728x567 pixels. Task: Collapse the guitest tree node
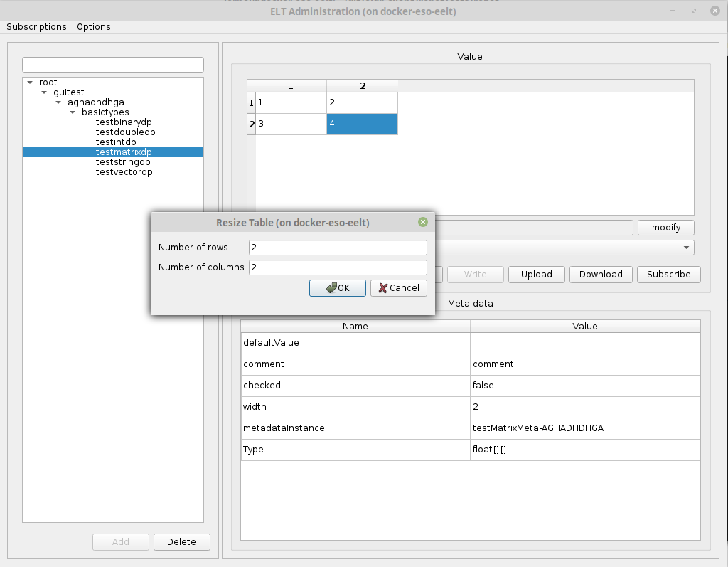pyautogui.click(x=44, y=92)
